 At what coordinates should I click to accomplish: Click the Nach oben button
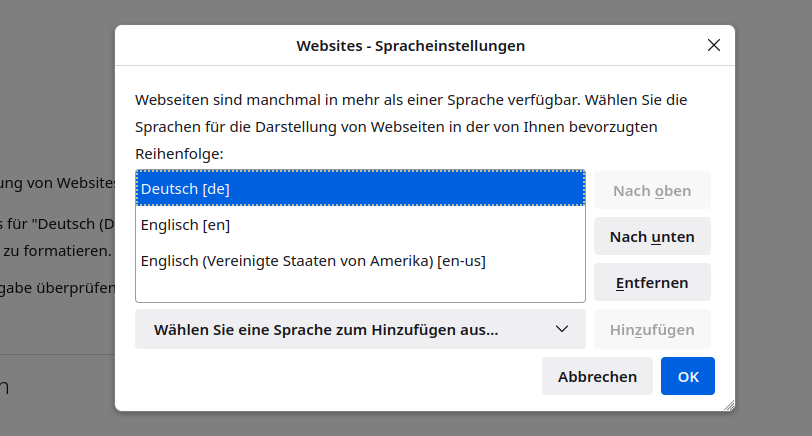[x=652, y=191]
